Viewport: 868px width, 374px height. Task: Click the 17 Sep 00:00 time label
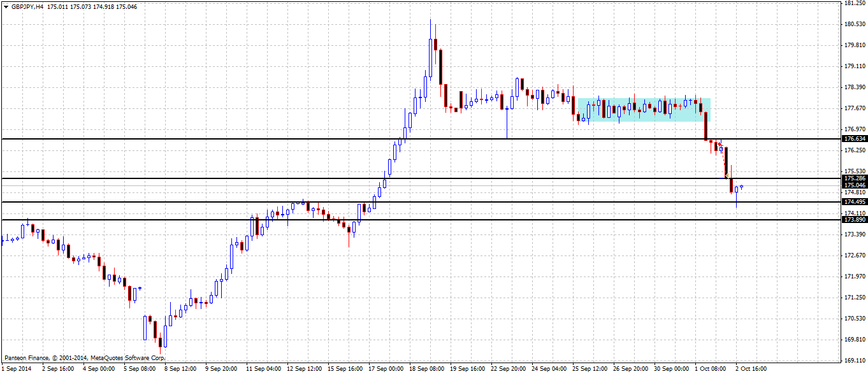pos(386,369)
